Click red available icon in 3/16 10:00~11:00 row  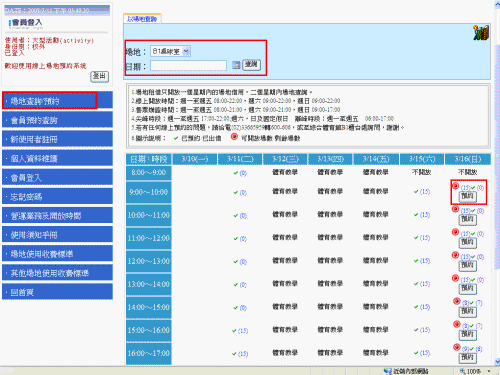[455, 209]
